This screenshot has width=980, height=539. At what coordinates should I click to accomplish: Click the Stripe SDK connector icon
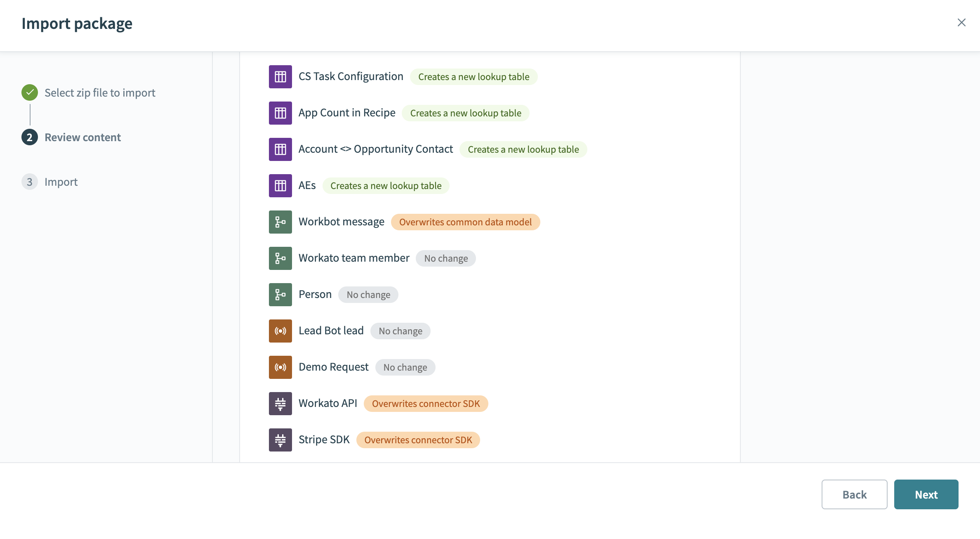(x=280, y=440)
